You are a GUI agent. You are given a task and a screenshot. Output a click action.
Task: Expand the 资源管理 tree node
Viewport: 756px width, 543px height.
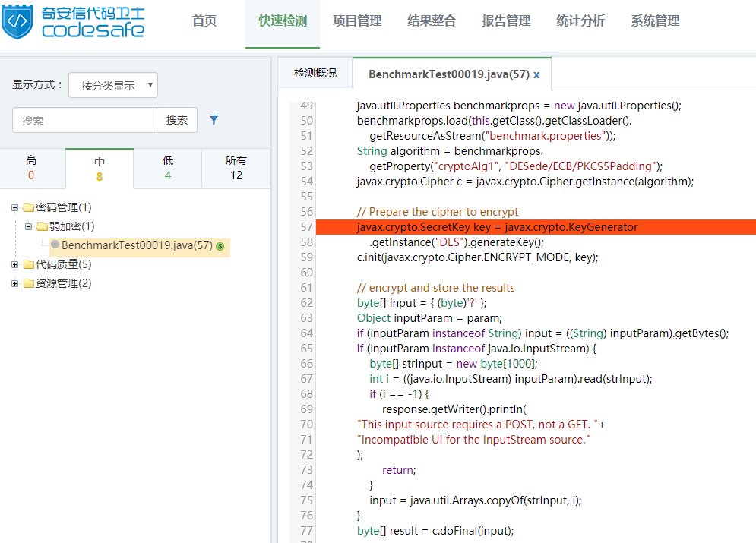point(15,283)
